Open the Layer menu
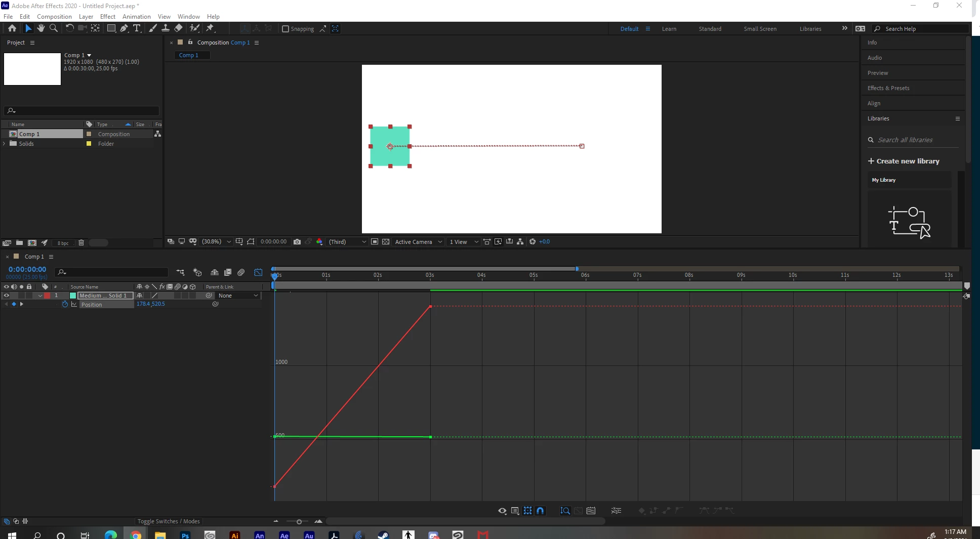 [86, 16]
